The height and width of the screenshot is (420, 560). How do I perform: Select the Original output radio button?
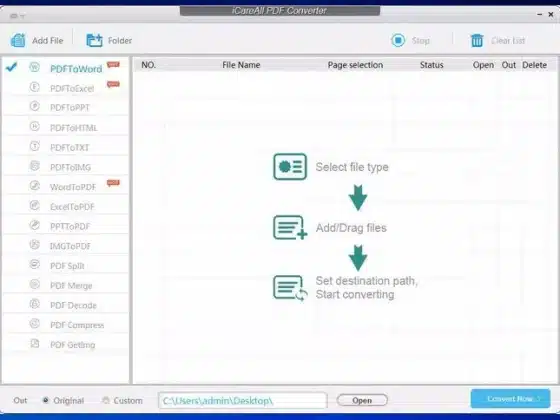[x=45, y=400]
